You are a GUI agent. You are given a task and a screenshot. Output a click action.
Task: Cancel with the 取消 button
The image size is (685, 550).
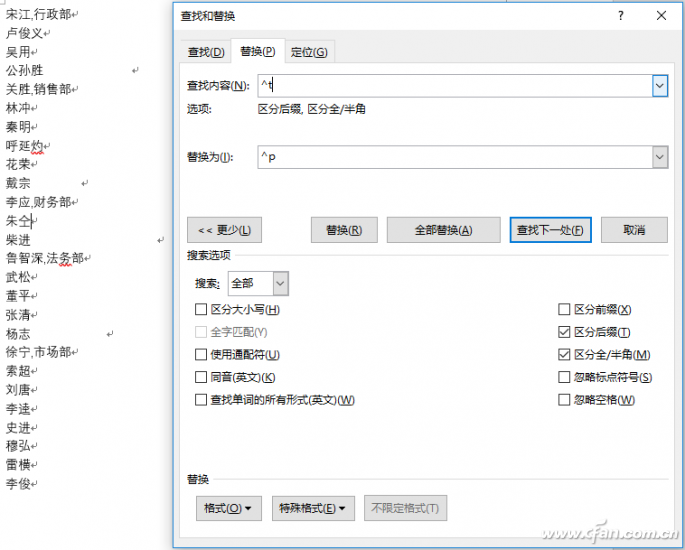634,230
